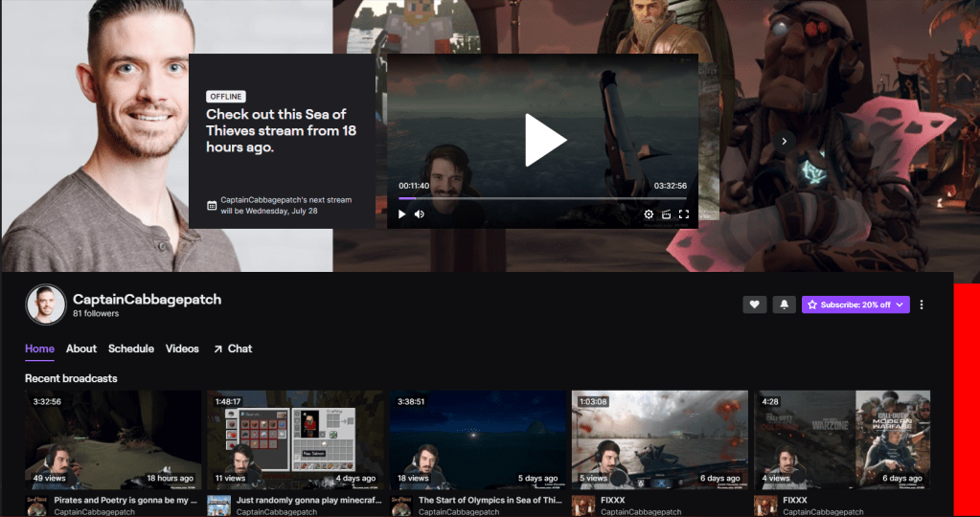Click the clip clapperboard icon in the player
The width and height of the screenshot is (980, 517).
pos(666,214)
